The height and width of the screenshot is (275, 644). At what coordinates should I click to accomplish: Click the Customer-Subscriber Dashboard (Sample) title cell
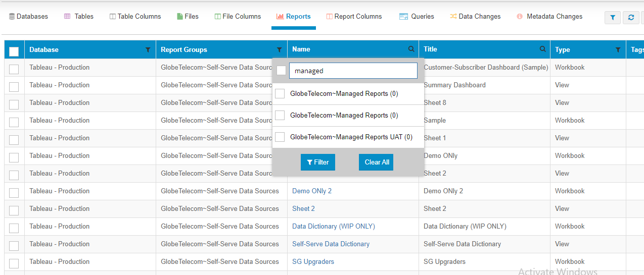[486, 67]
